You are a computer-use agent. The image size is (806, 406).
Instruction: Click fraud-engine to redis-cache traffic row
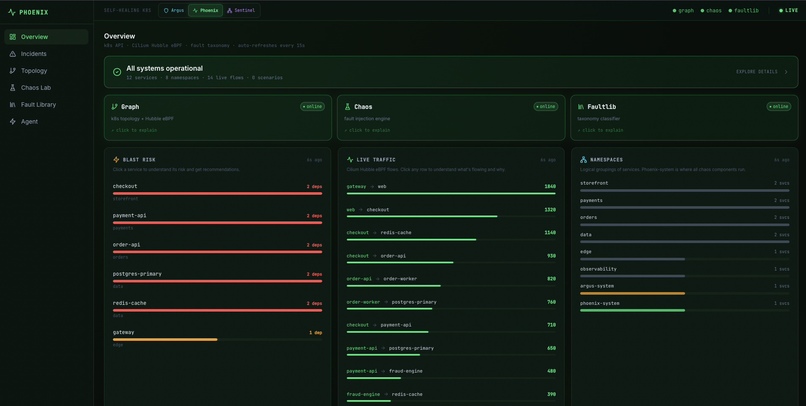point(451,397)
